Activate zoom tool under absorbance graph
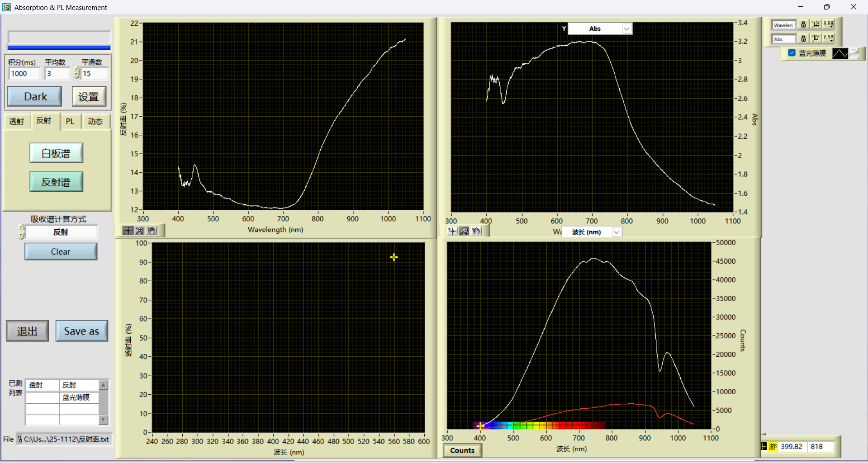This screenshot has width=868, height=463. [464, 231]
